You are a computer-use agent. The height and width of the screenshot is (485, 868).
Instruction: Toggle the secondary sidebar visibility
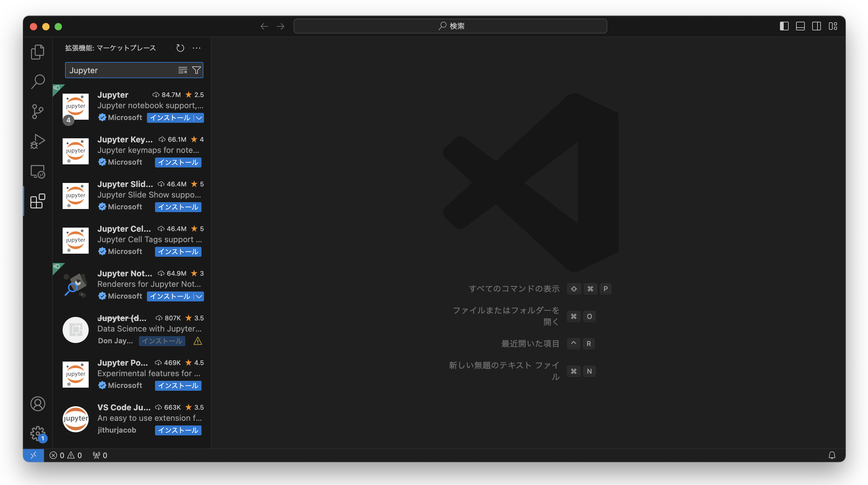tap(817, 26)
